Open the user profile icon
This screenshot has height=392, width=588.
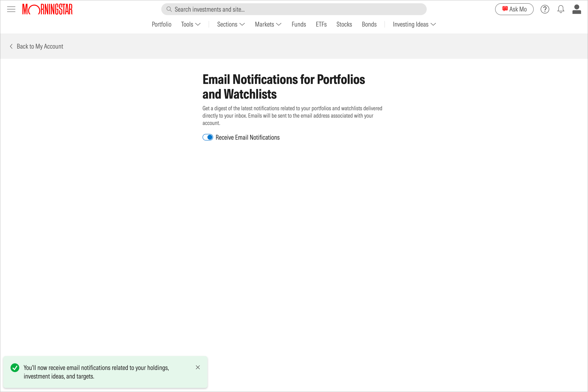point(577,9)
